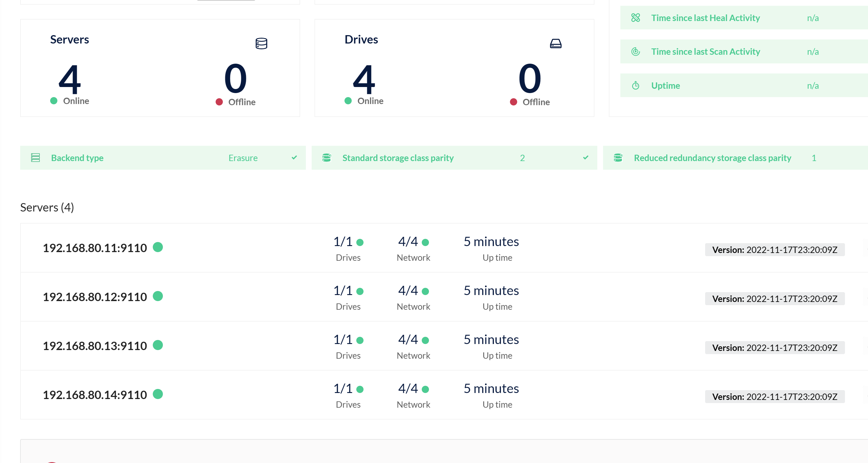868x463 pixels.
Task: Click the standard parity value 2
Action: (x=522, y=158)
